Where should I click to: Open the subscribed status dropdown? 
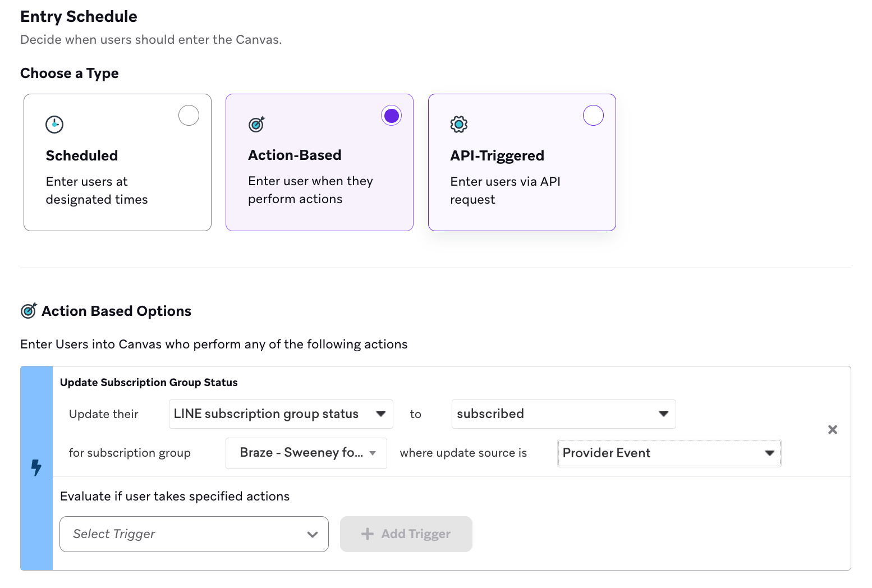563,414
